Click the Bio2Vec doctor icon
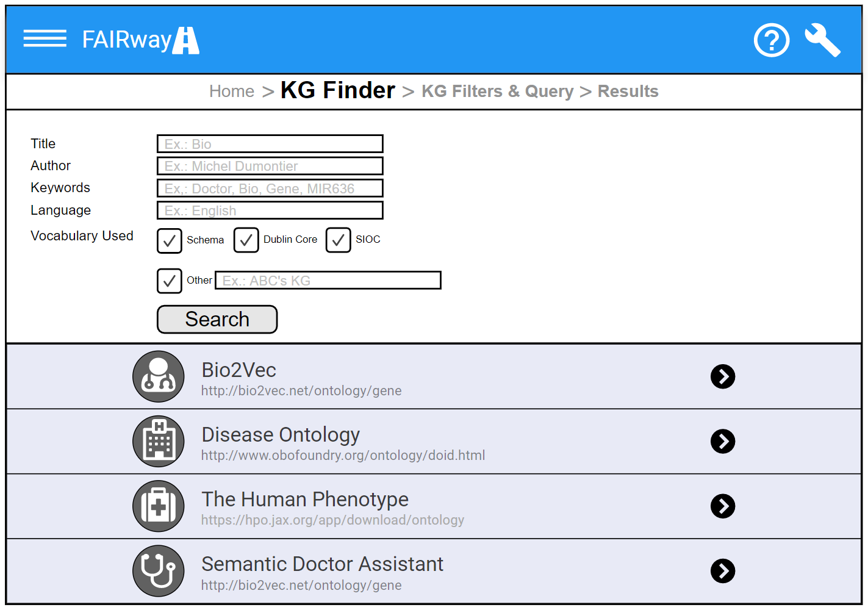This screenshot has height=610, width=868. coord(159,376)
